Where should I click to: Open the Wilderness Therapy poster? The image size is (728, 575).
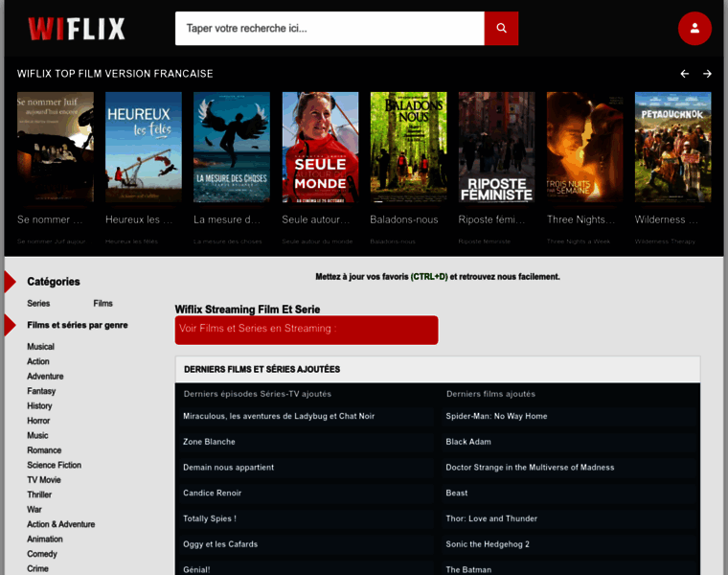pyautogui.click(x=673, y=147)
